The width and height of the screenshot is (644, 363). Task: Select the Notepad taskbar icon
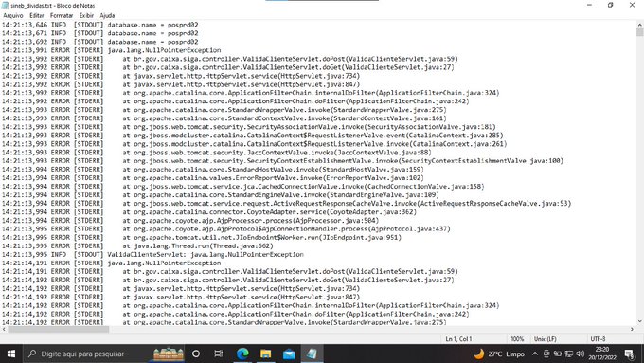[x=313, y=354]
